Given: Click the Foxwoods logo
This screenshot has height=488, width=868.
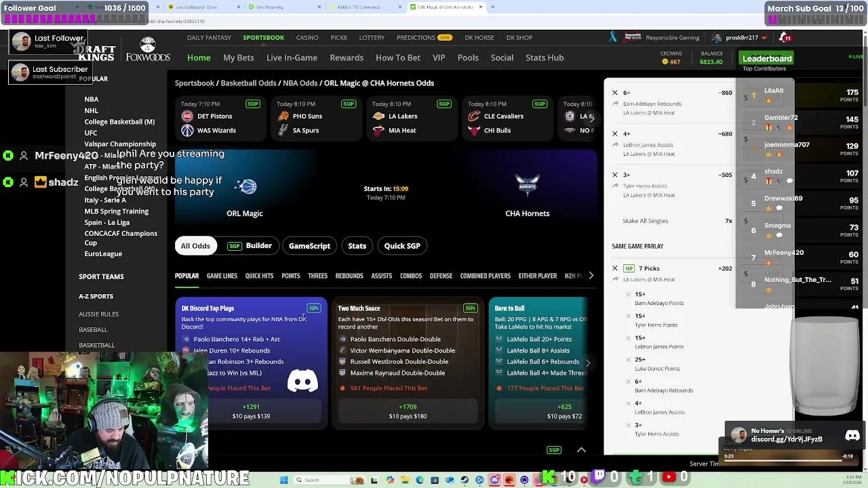Looking at the screenshot, I should pyautogui.click(x=147, y=49).
